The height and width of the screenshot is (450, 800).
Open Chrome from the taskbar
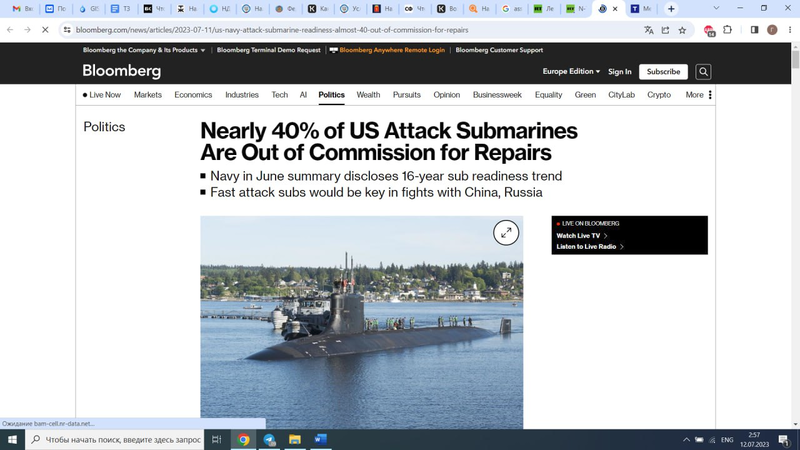pos(243,439)
